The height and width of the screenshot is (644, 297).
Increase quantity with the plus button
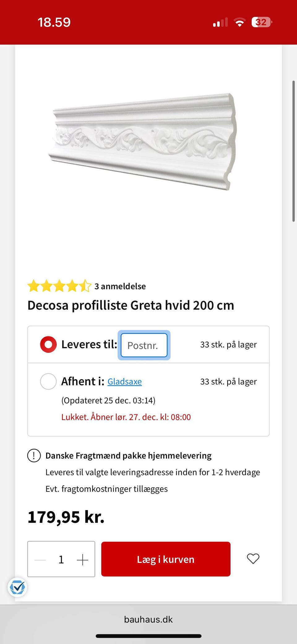tap(82, 560)
